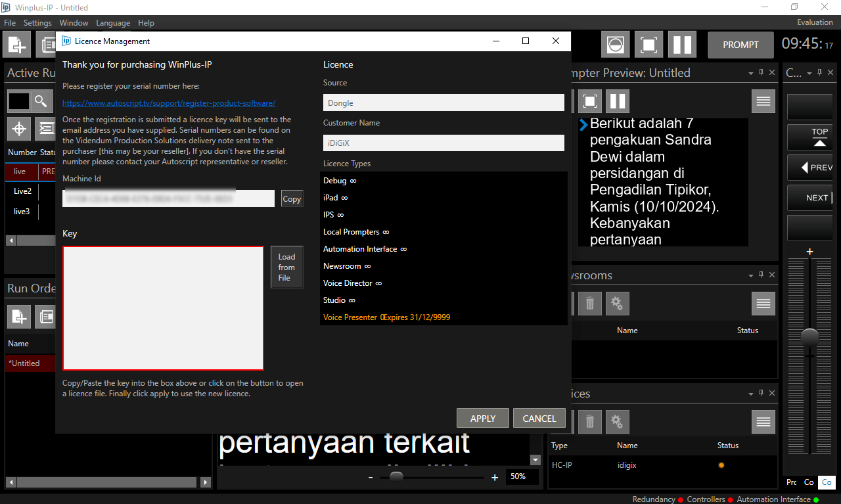Screen dimensions: 841x504
Task: Open the File menu
Action: point(10,23)
